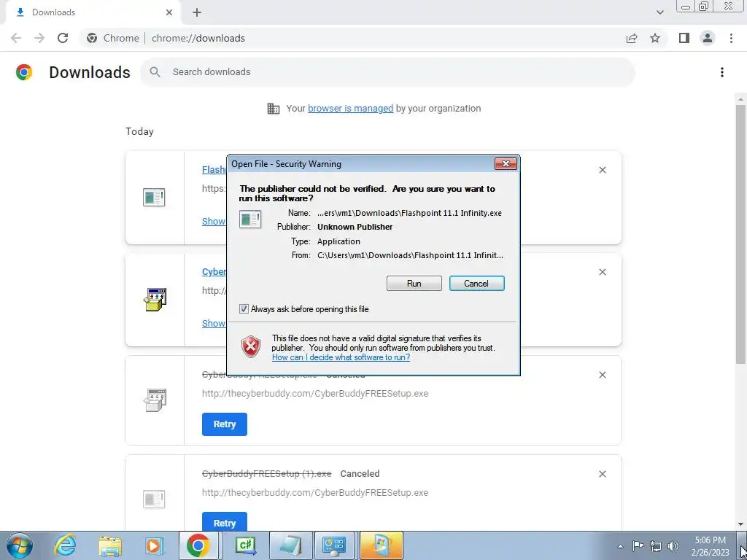The image size is (747, 560).
Task: Click the canceled CyberBuddyFREESetup.exe source URL
Action: click(315, 394)
